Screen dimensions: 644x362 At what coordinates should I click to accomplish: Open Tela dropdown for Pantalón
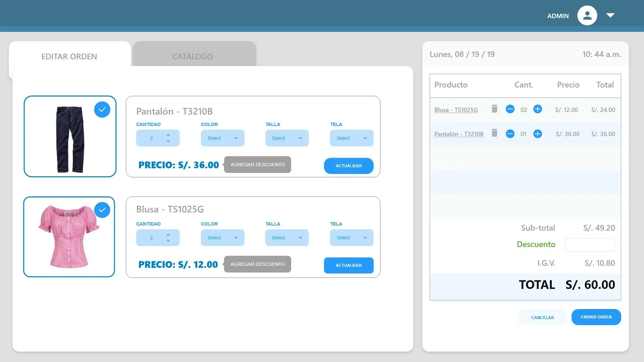(x=352, y=138)
